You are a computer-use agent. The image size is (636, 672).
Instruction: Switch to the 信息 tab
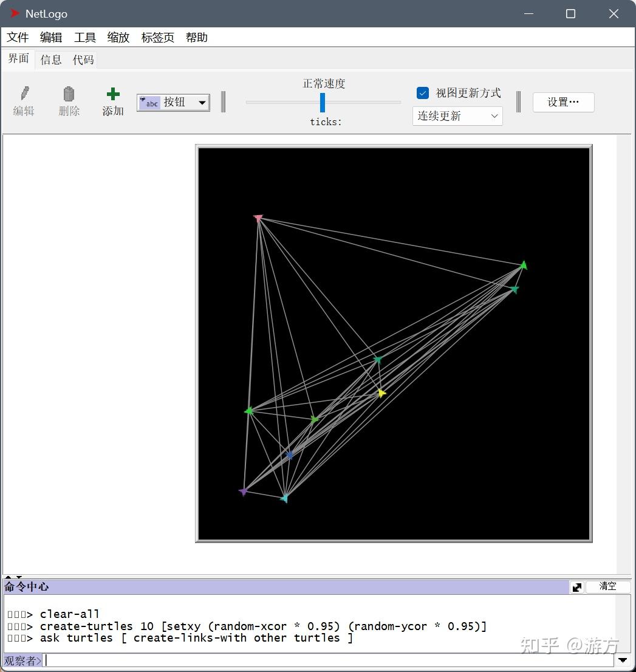[51, 60]
